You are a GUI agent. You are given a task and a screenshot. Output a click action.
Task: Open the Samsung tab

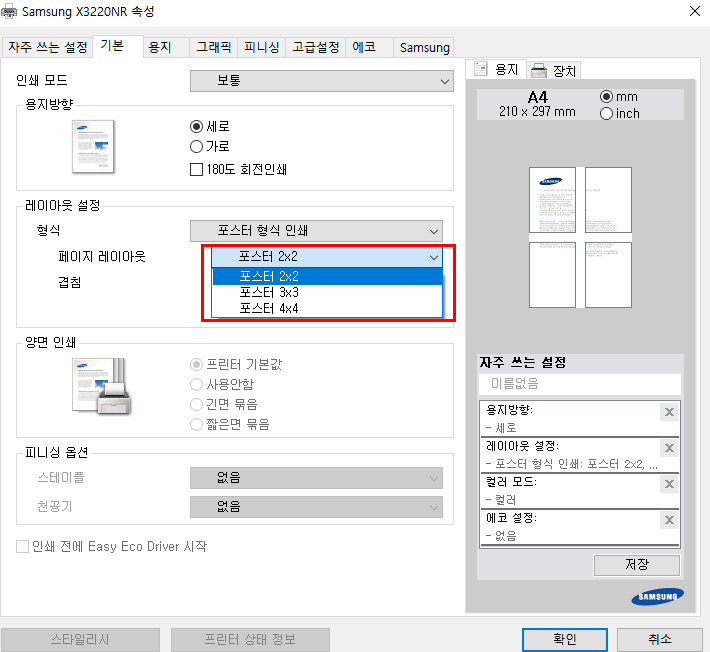[424, 47]
